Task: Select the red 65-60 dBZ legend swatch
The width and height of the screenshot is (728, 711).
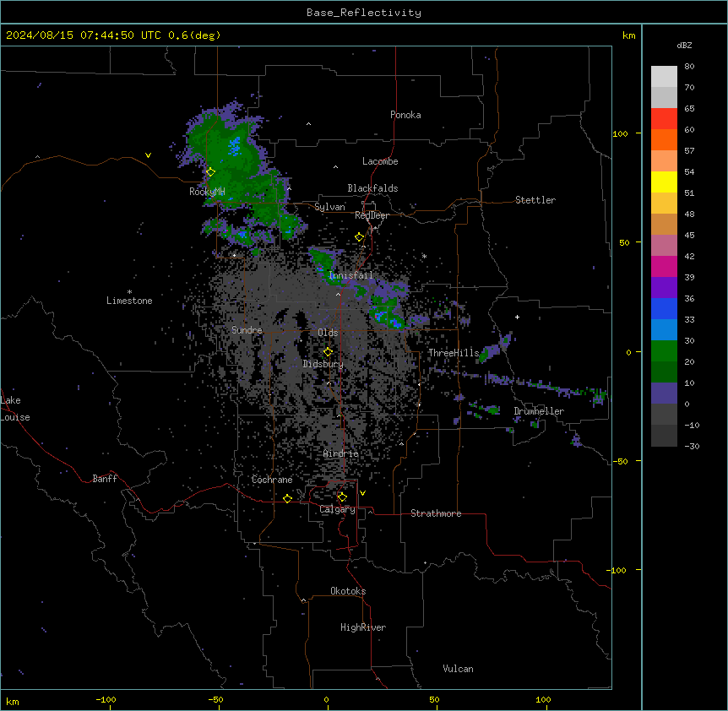Action: pyautogui.click(x=664, y=118)
